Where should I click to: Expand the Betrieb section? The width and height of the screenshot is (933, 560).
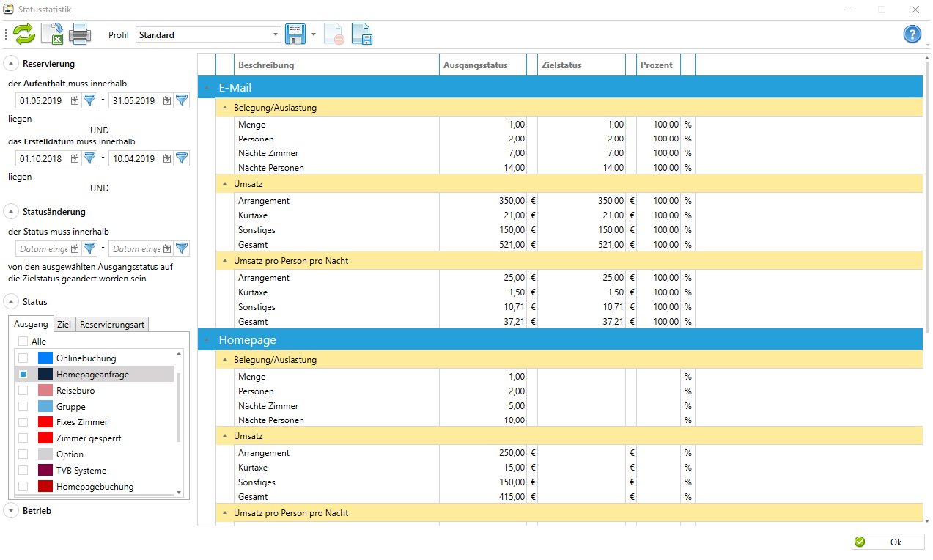11,511
